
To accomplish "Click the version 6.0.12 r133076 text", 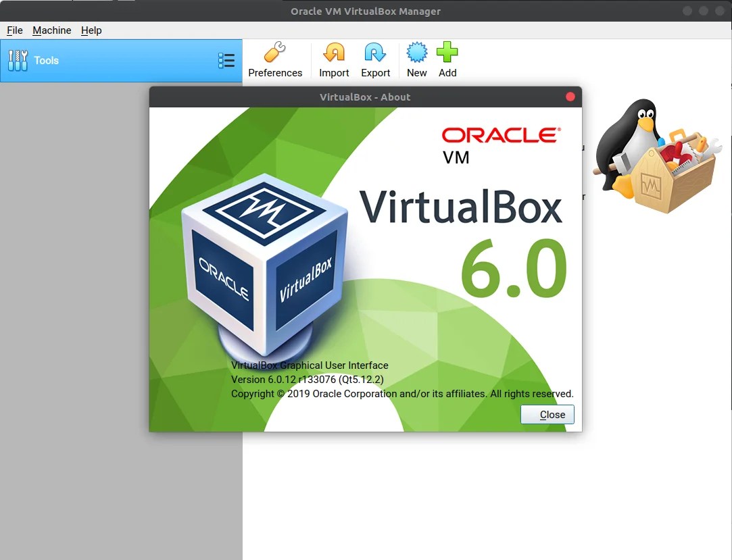I will click(307, 380).
